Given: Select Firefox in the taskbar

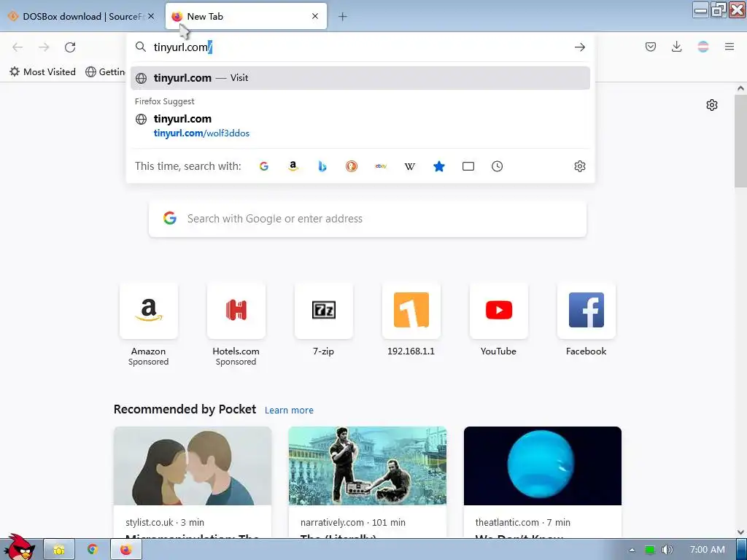Looking at the screenshot, I should coord(125,550).
